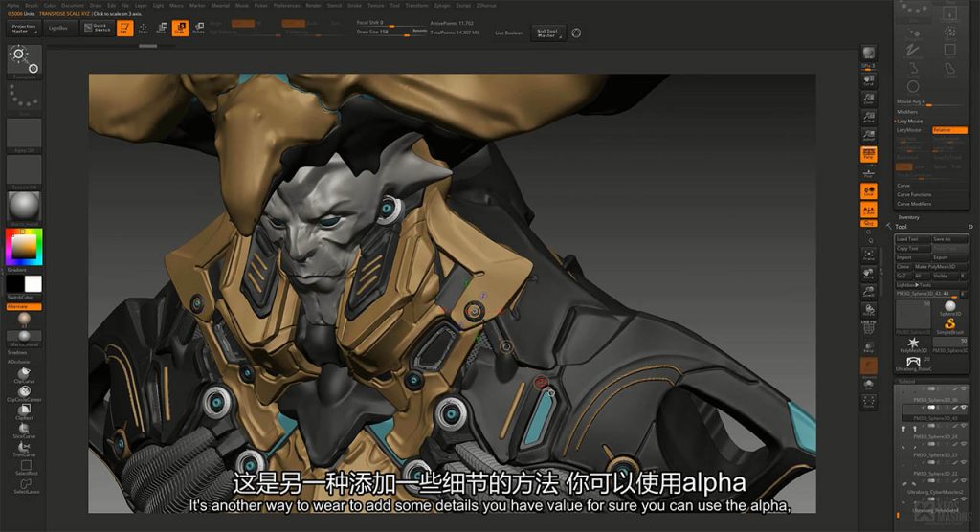Toggle Persp perspective mode
This screenshot has height=532, width=980.
pyautogui.click(x=869, y=154)
